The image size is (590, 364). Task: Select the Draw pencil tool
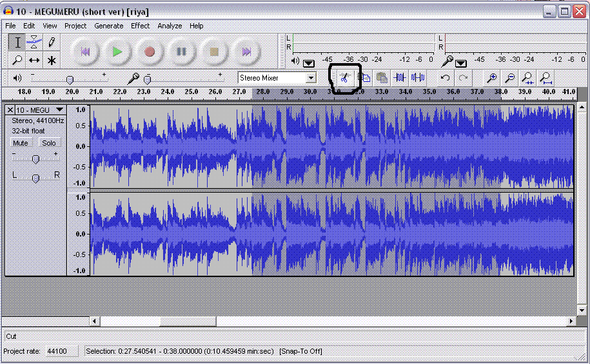point(52,43)
